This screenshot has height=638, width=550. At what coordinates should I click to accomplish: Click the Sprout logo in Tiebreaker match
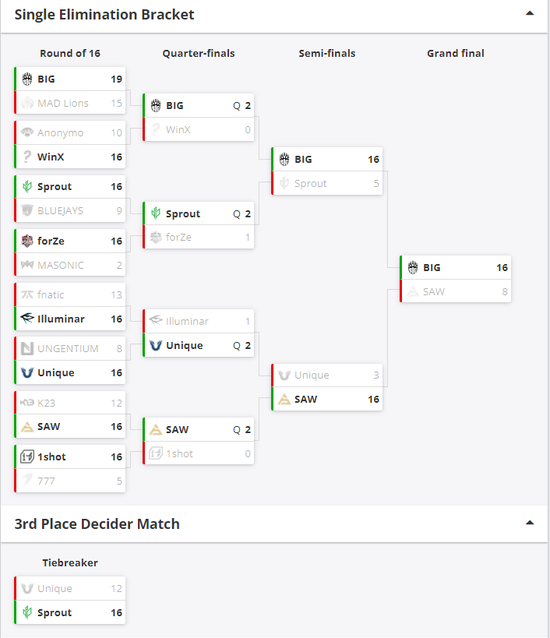(27, 612)
